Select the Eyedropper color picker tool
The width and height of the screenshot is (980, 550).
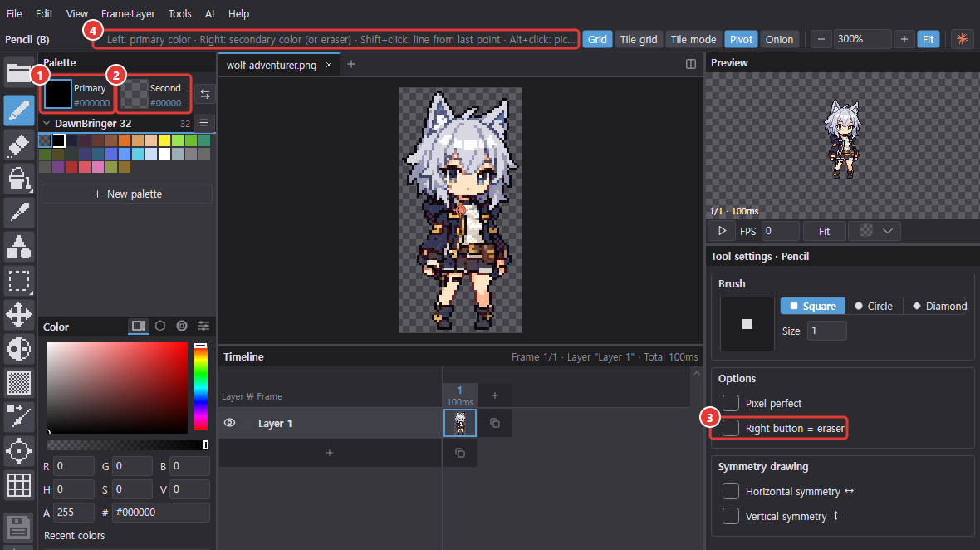click(19, 214)
